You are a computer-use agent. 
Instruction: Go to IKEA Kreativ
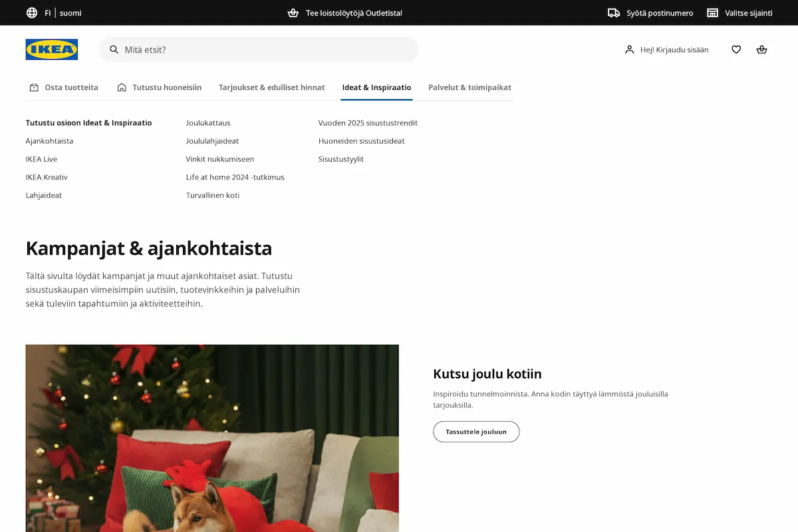(x=47, y=178)
